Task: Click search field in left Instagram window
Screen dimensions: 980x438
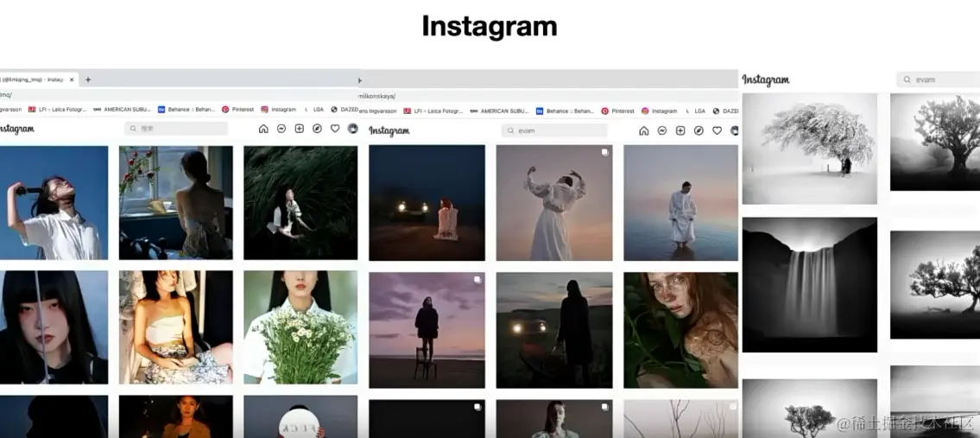Action: [x=176, y=128]
